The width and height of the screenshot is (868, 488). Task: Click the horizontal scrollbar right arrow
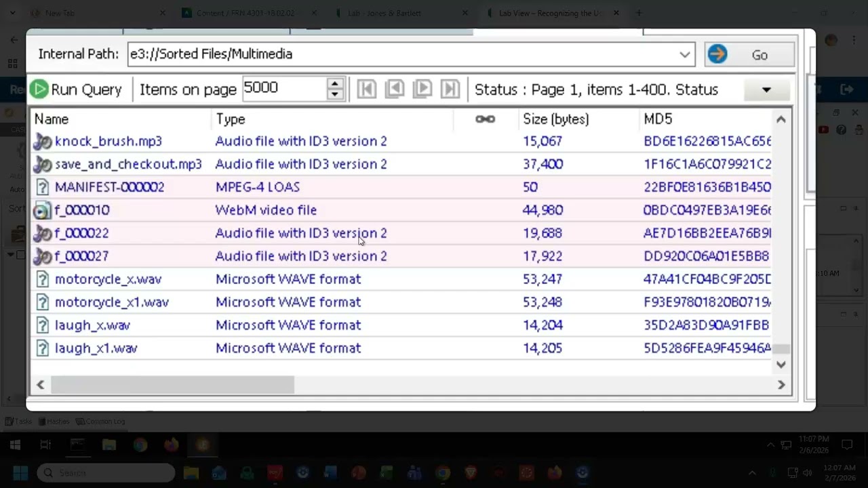pos(781,385)
